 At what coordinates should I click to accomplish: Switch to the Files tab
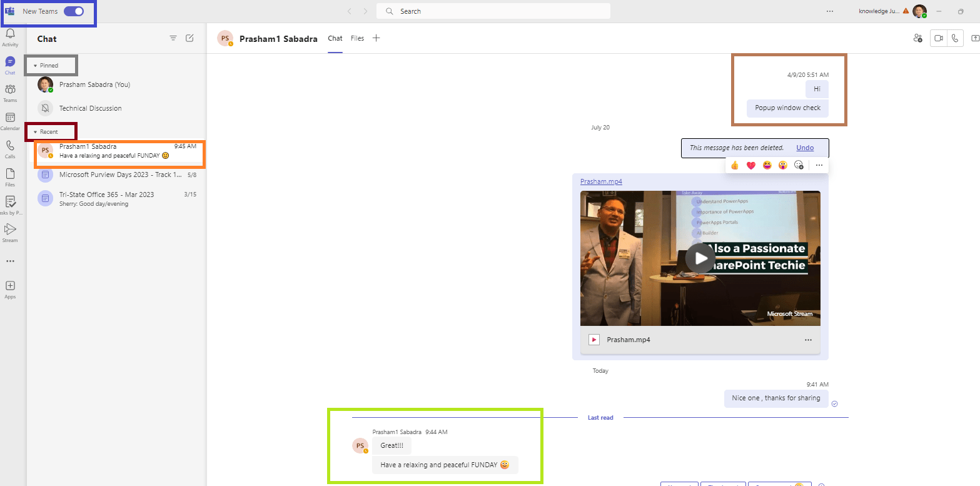pos(357,38)
